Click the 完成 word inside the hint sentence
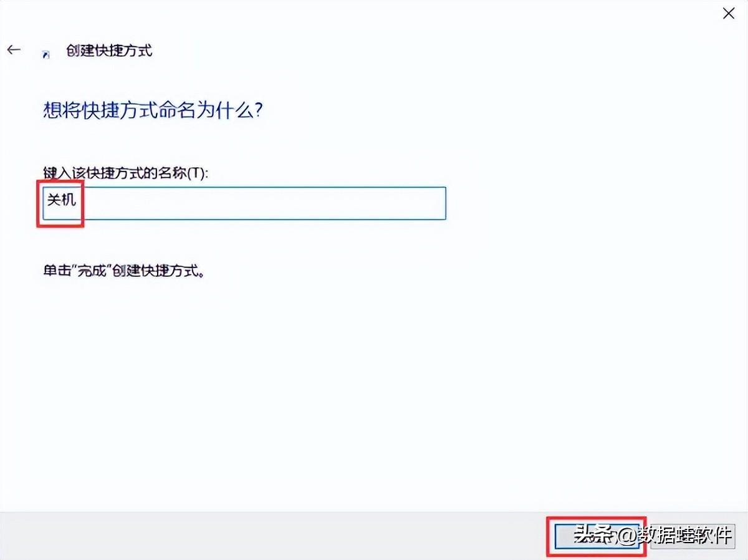The width and height of the screenshot is (748, 560). 89,273
